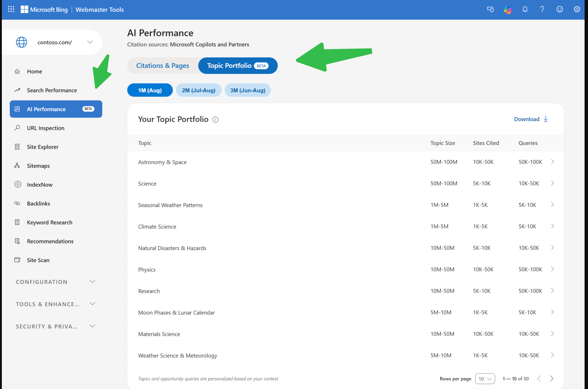Click the globe icon next to contoso.com
Screen dimensions: 588x389
22,42
